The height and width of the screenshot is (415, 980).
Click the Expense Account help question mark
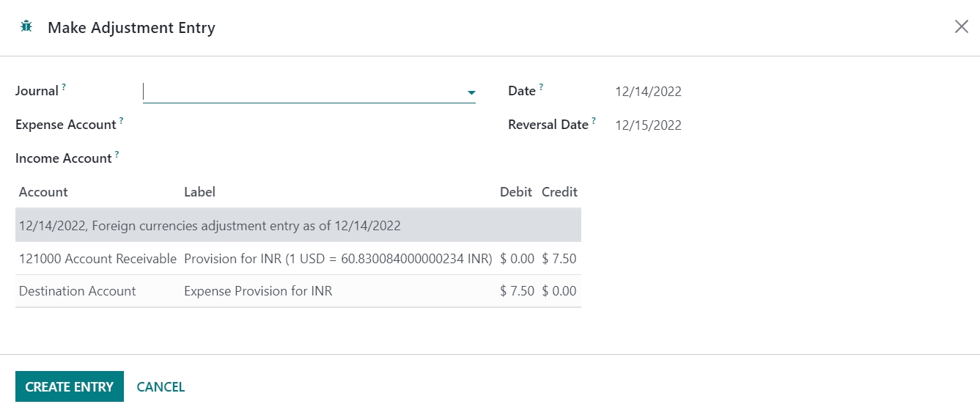click(121, 120)
